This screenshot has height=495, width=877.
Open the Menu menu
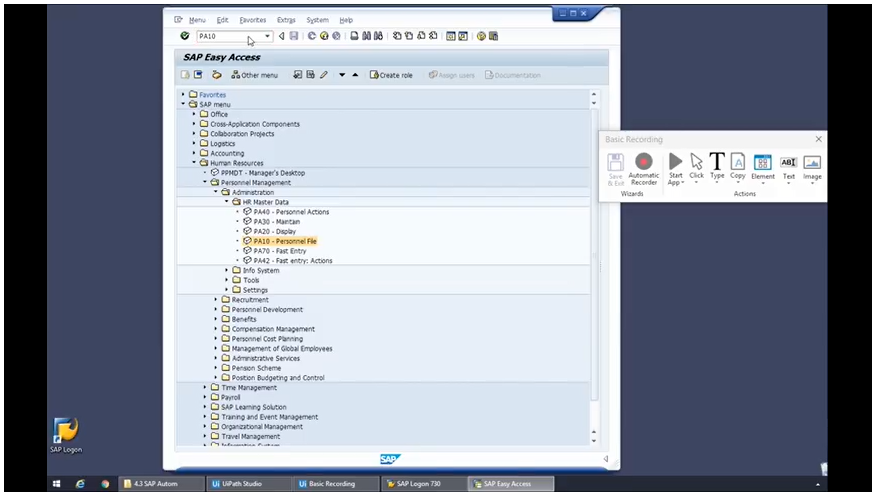pos(197,20)
